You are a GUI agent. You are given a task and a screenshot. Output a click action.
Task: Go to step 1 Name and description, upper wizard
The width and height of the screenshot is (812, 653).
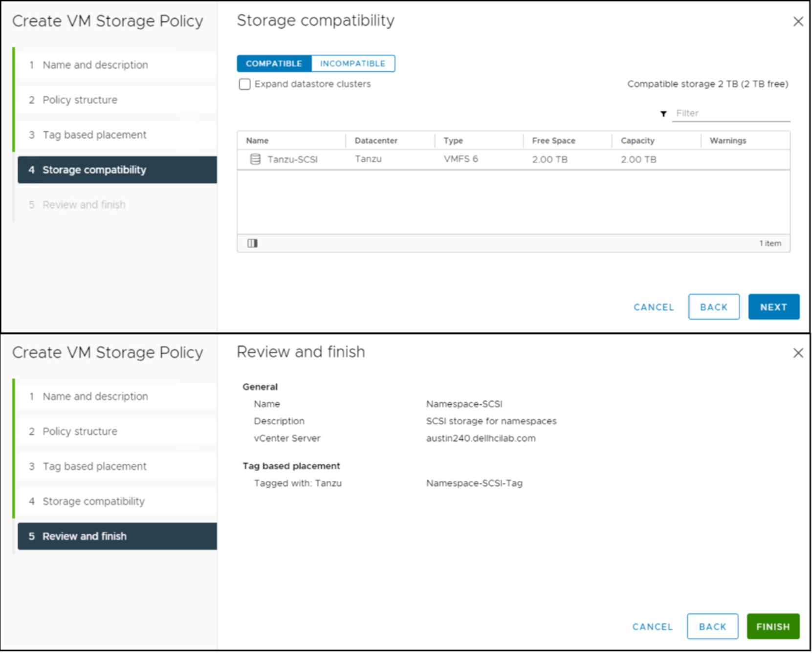coord(117,65)
